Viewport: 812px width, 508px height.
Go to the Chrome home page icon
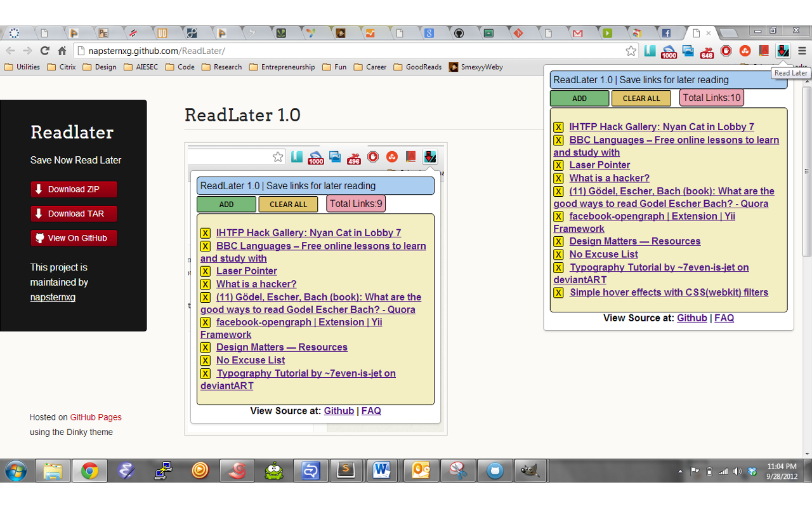click(x=62, y=51)
